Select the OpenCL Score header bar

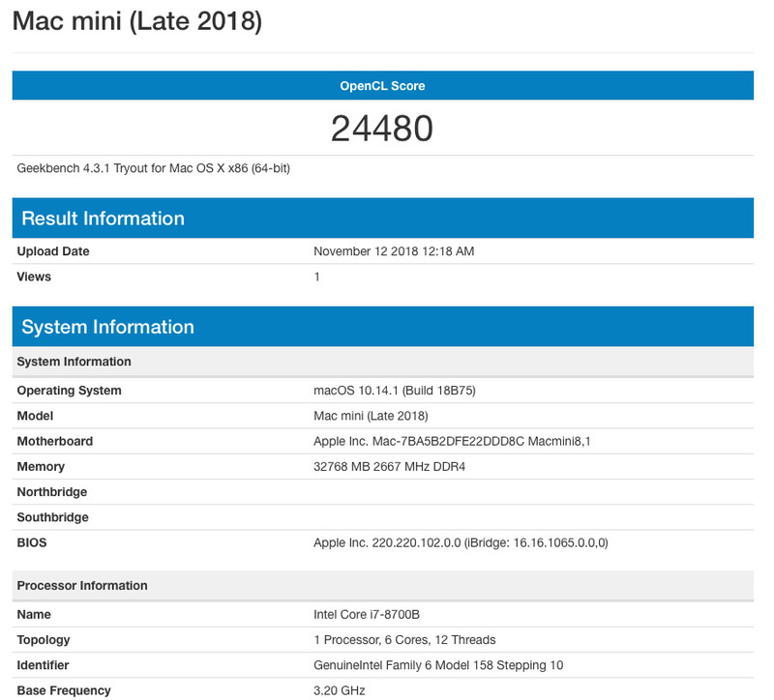[387, 85]
